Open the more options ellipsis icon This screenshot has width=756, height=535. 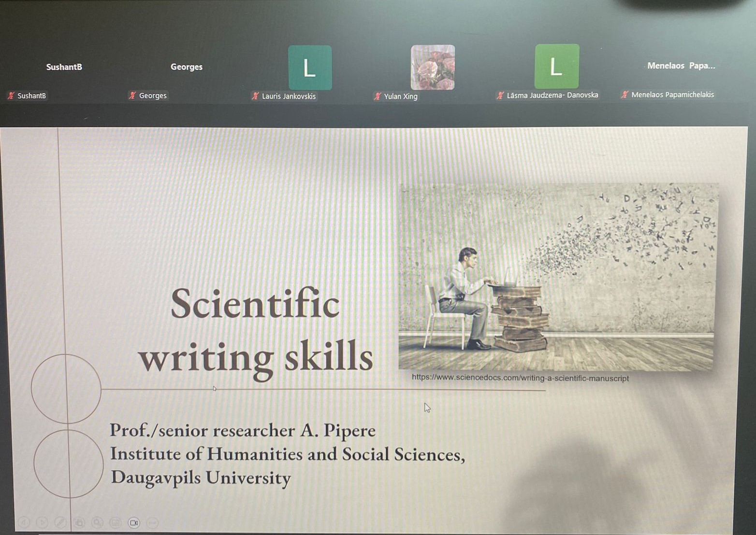152,522
